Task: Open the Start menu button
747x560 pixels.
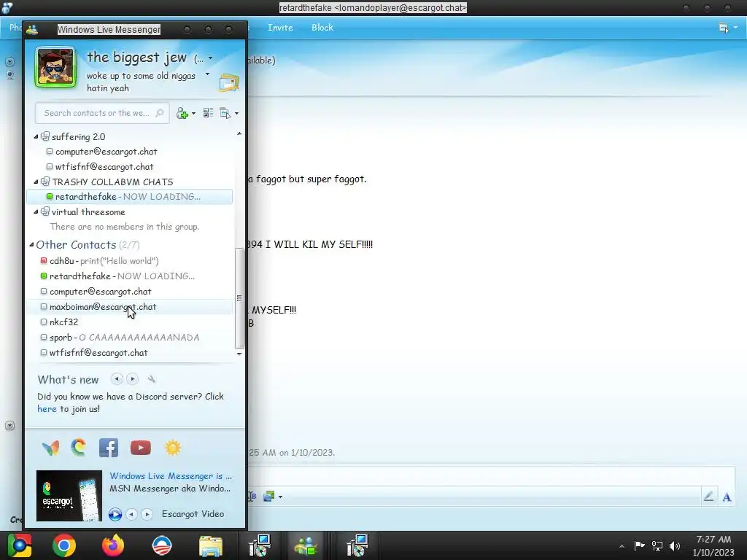Action: coord(20,545)
